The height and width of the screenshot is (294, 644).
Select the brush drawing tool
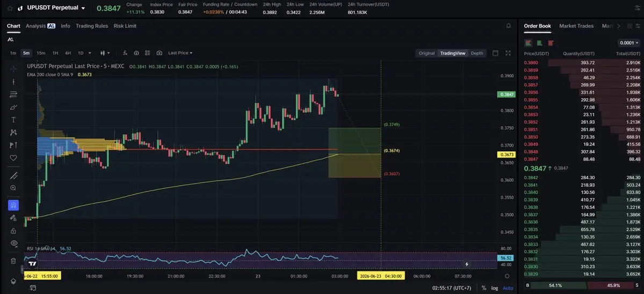(x=13, y=107)
